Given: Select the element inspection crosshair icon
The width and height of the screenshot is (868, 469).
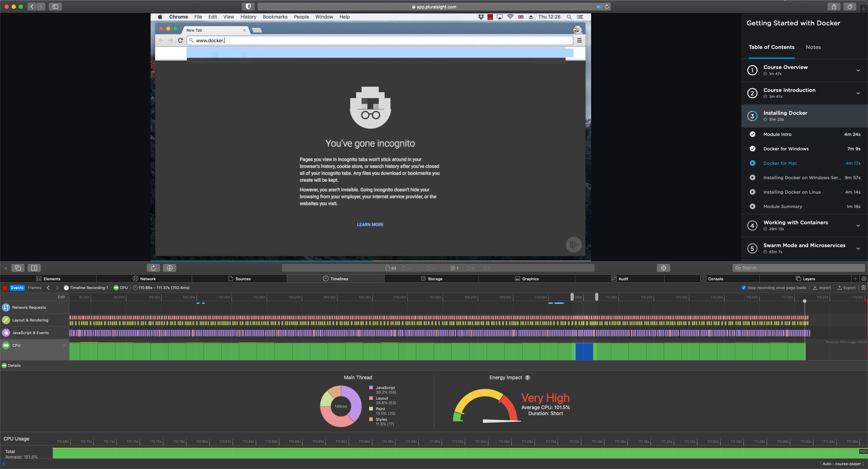Looking at the screenshot, I should tap(664, 268).
